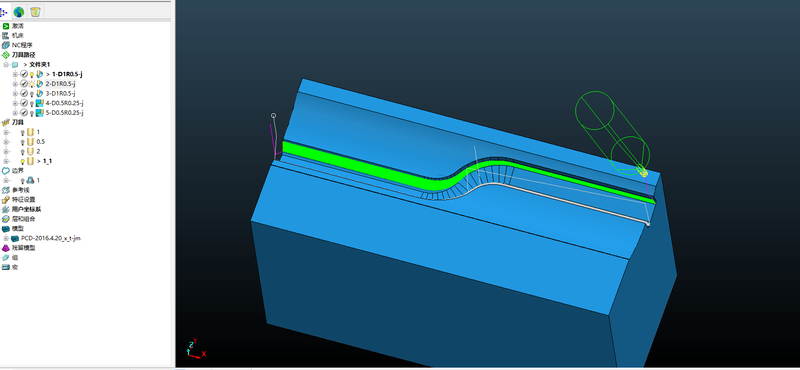Click the 用户坐标系 workplane icon

coord(6,209)
